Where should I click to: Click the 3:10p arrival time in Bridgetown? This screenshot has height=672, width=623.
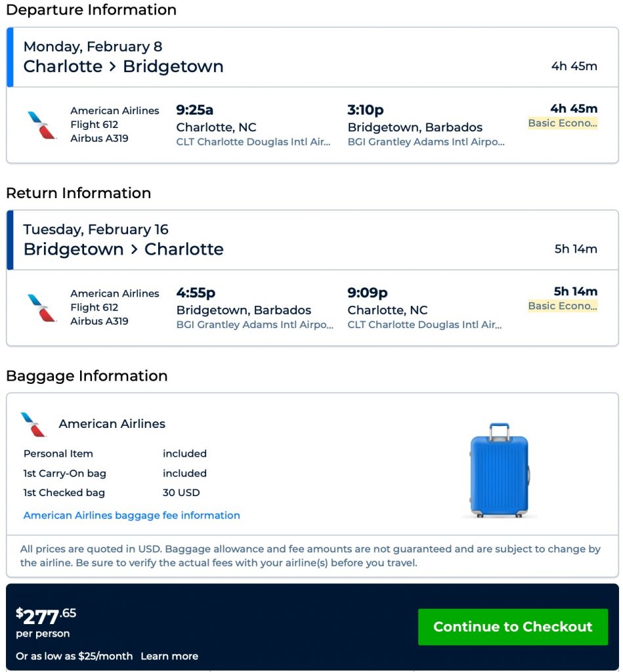(366, 110)
